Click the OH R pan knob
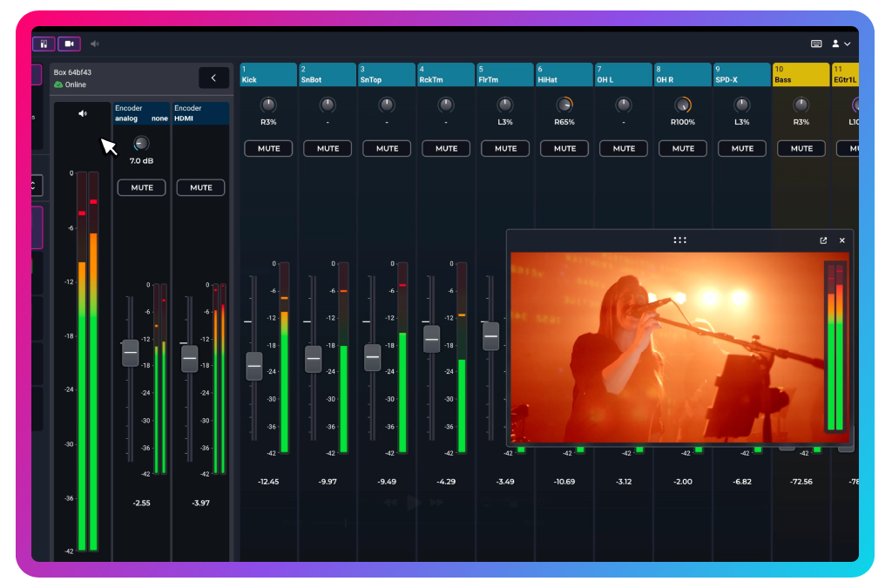This screenshot has width=892, height=588. point(682,105)
